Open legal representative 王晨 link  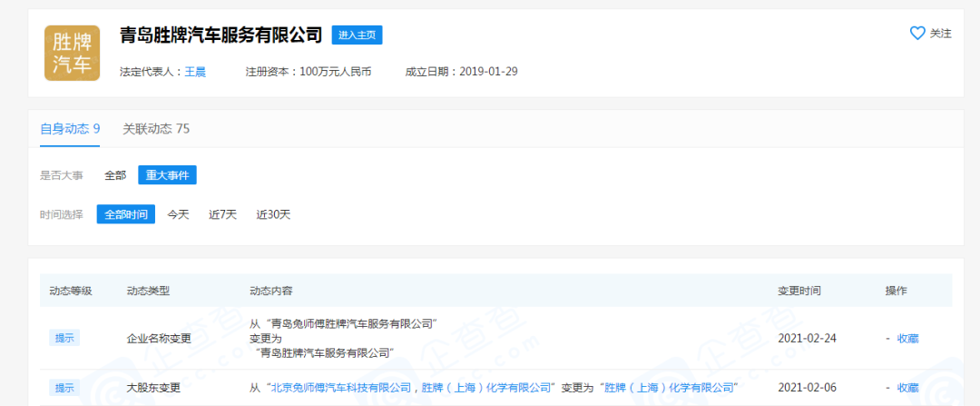click(195, 72)
